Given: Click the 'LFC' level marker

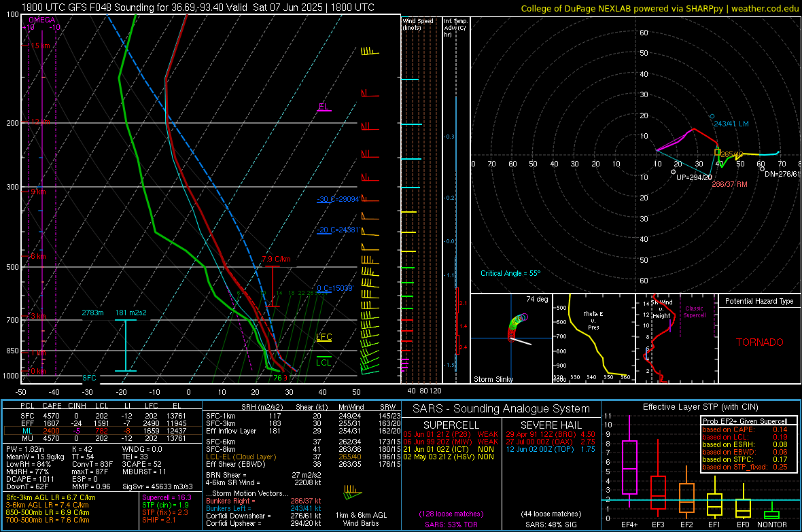Looking at the screenshot, I should point(324,337).
